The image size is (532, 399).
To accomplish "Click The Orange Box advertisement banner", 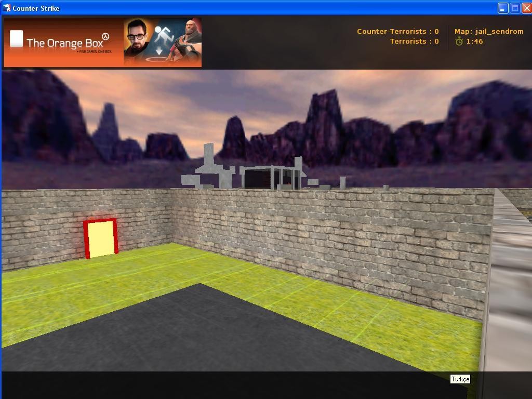I will tap(103, 43).
